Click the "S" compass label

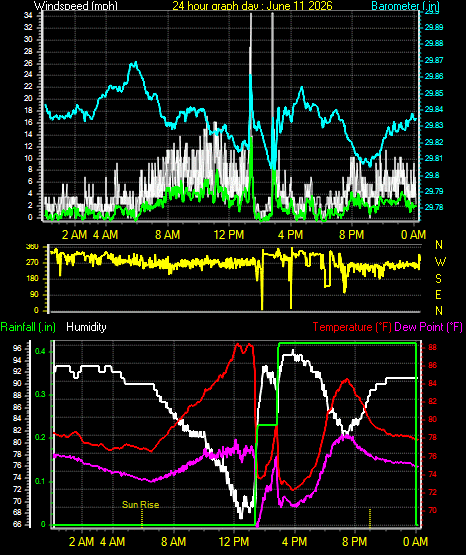pos(438,279)
